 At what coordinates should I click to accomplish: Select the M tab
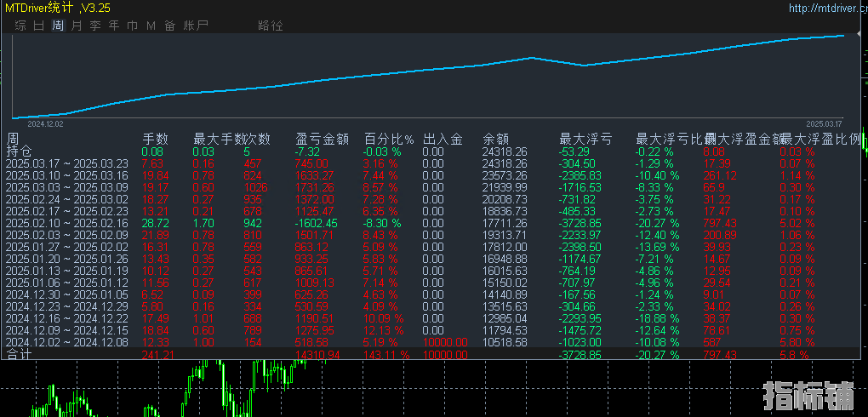click(151, 26)
